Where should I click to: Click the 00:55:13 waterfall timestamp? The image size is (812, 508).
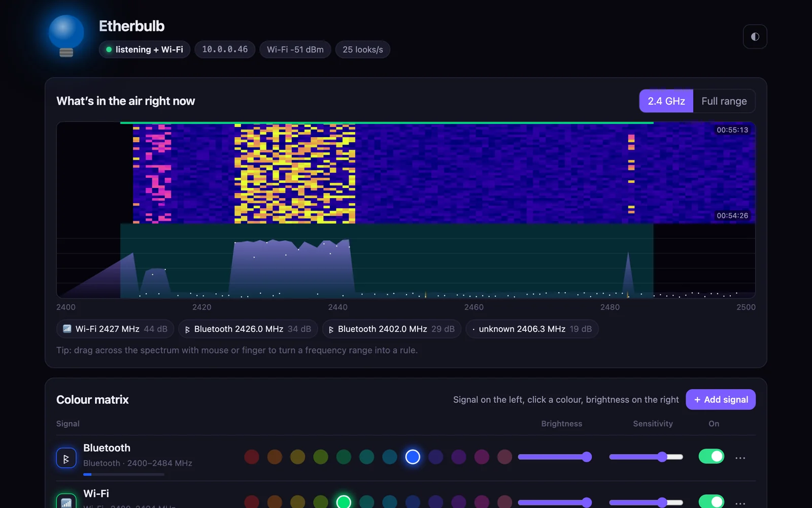coord(732,130)
